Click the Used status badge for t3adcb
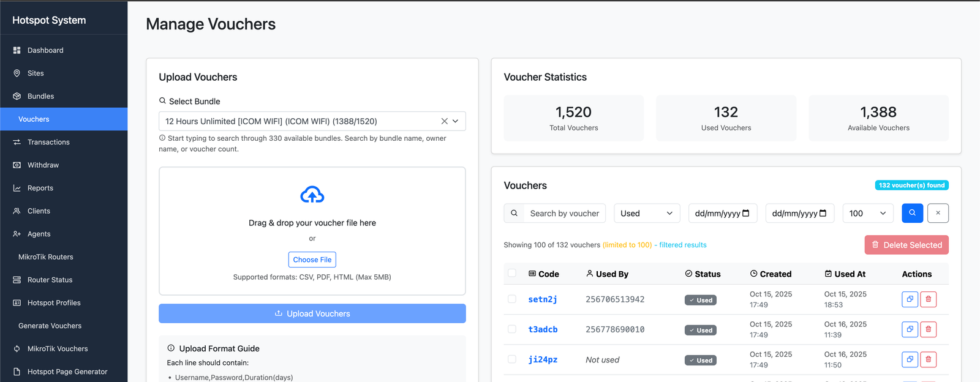980x382 pixels. (701, 330)
